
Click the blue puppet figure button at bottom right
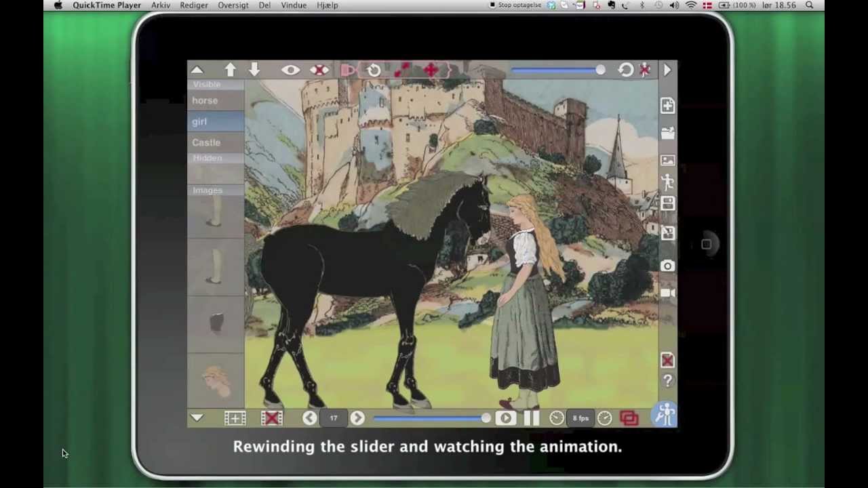(665, 415)
